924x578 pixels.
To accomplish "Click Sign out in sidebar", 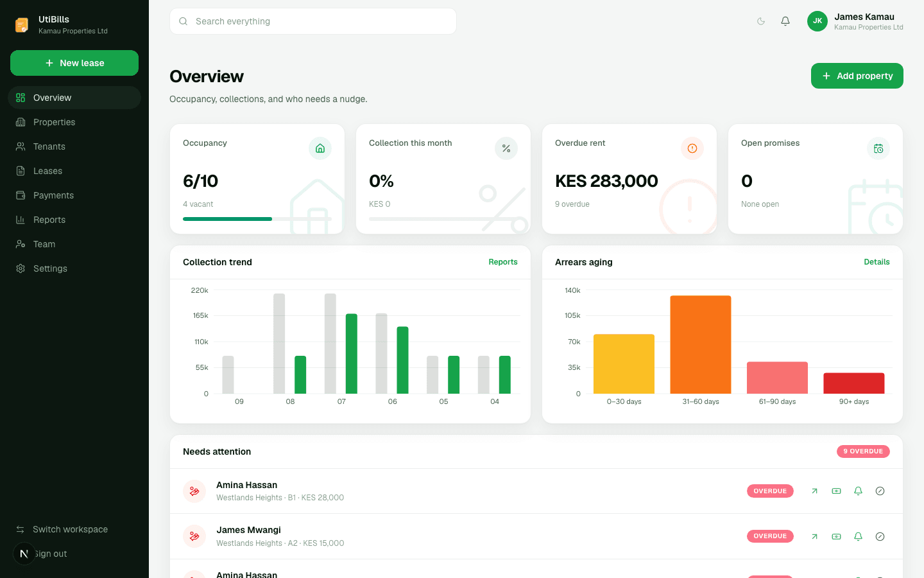I will point(74,554).
